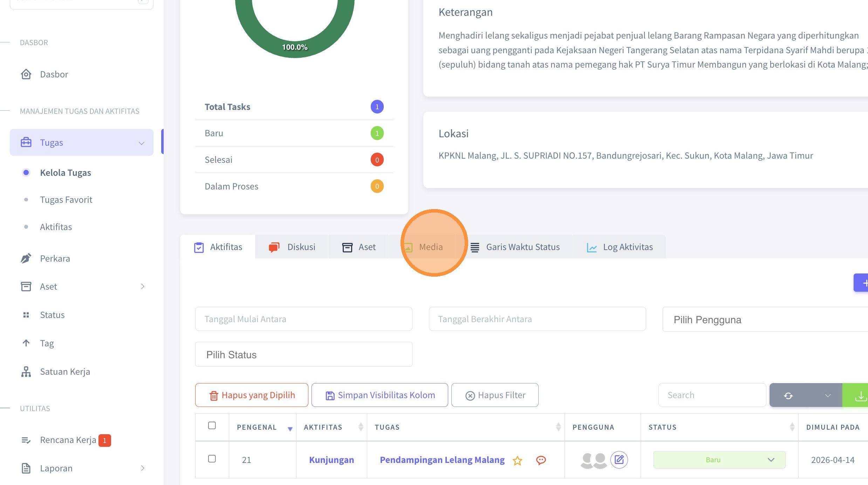
Task: Expand the Aset submenu chevron
Action: click(143, 286)
